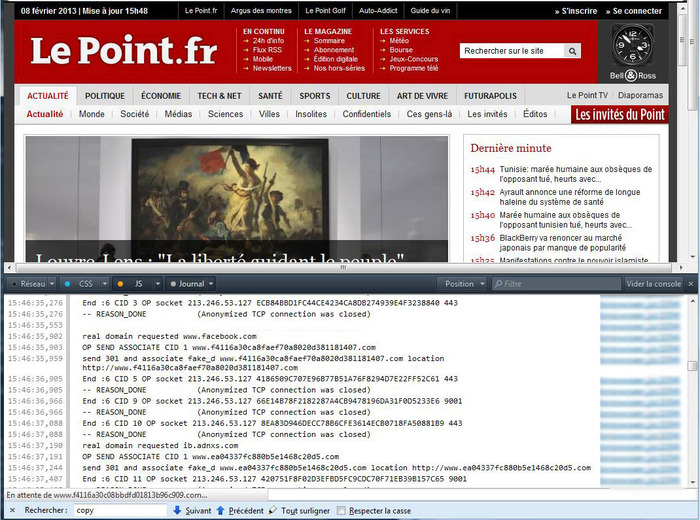Toggle the Journal filter button
700x520 pixels.
(188, 284)
